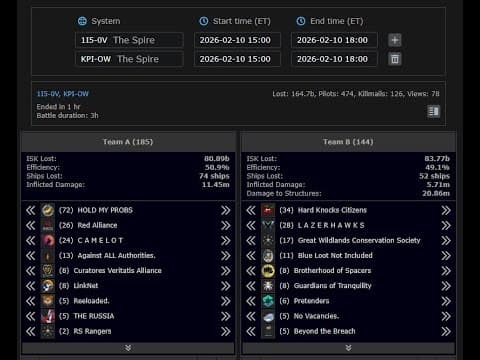Click THE RUSSIA alliance logo

(48, 316)
